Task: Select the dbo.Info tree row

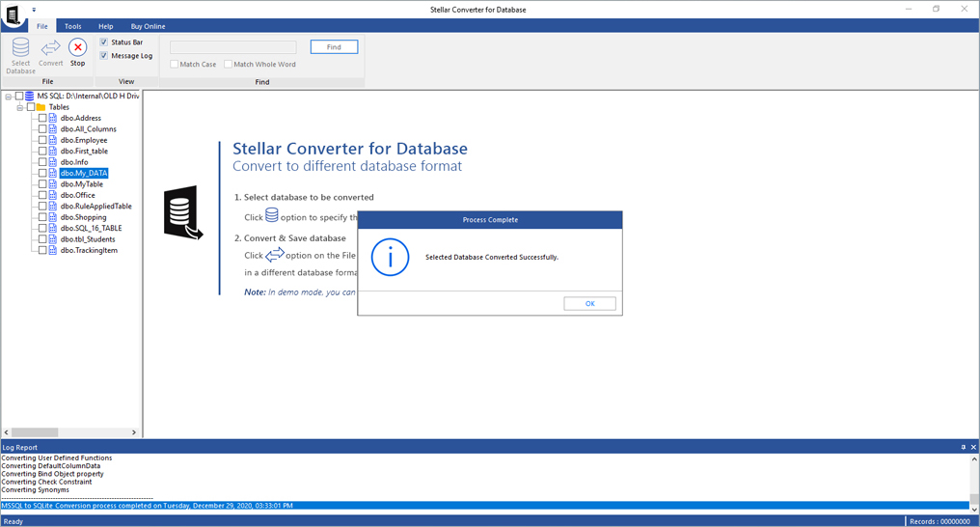Action: 74,162
